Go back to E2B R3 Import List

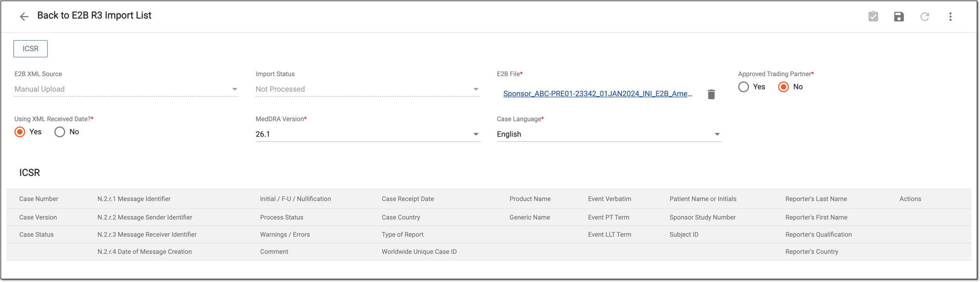(x=94, y=15)
